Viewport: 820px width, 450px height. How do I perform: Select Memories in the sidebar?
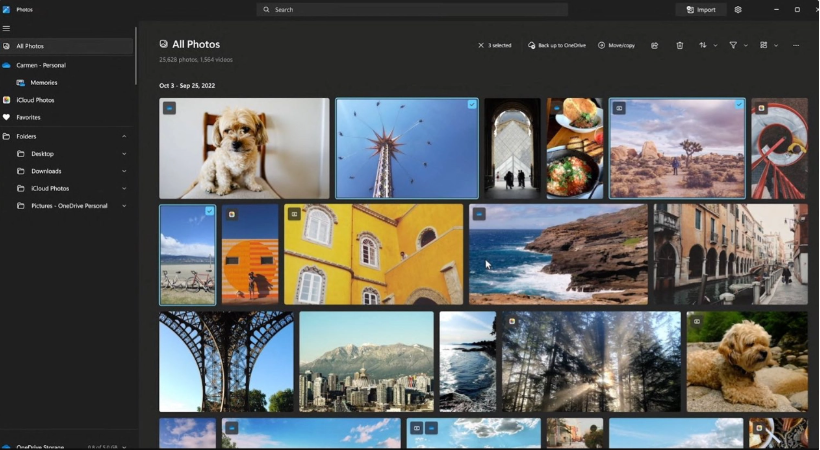coord(43,82)
